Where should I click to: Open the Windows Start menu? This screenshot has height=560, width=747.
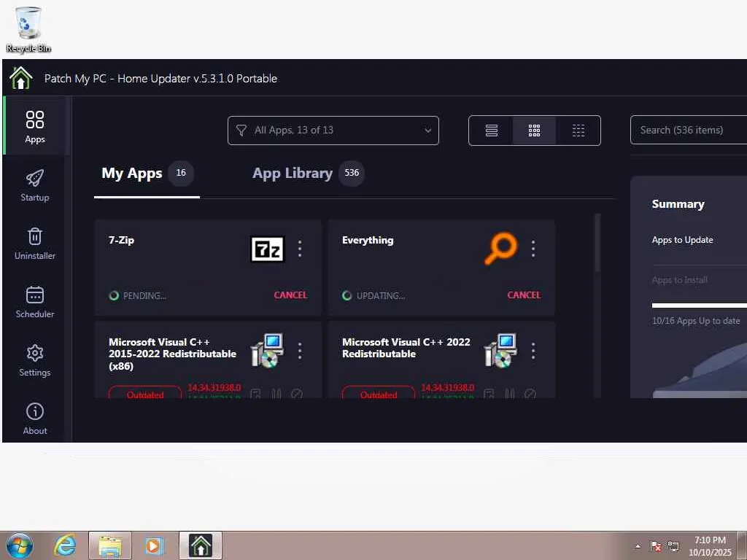tap(19, 545)
